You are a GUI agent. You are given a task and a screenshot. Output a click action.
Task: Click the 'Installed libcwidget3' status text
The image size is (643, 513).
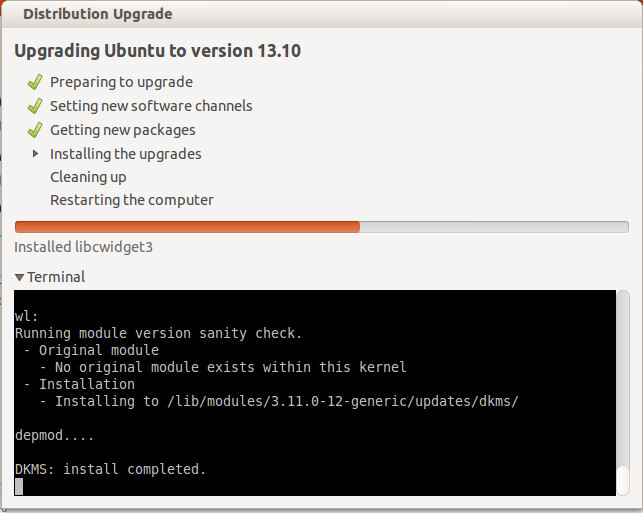pos(84,247)
